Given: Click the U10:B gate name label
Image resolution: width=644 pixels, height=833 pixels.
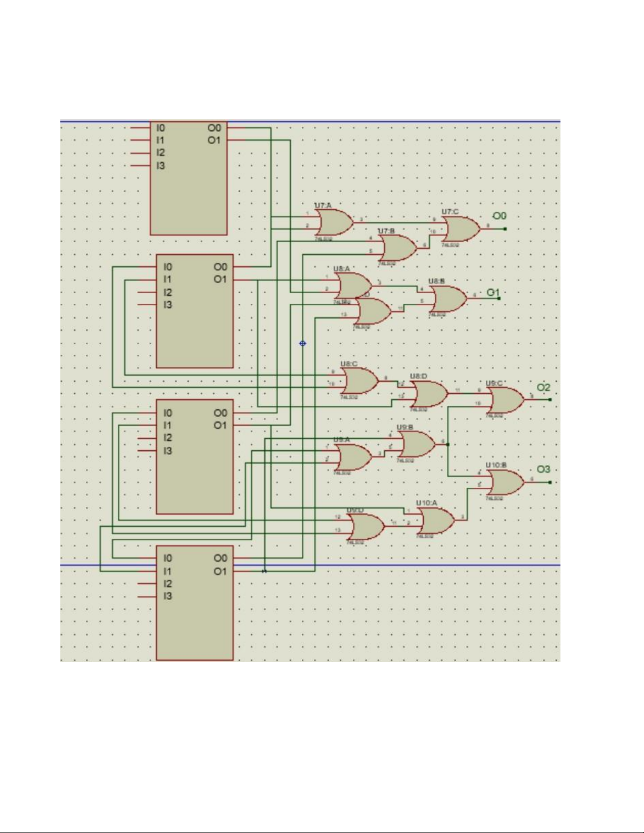Looking at the screenshot, I should (x=496, y=465).
